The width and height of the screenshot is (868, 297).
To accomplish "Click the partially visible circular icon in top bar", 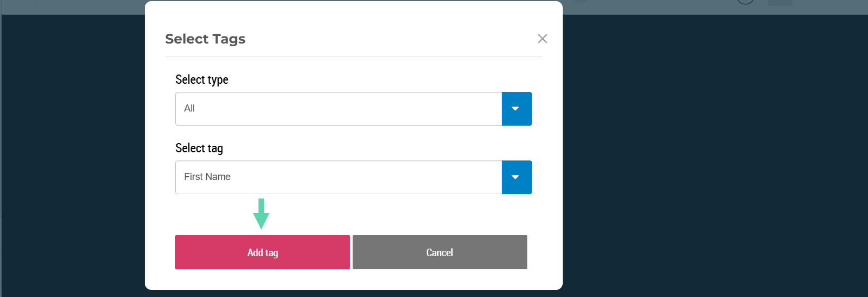I will point(746,2).
